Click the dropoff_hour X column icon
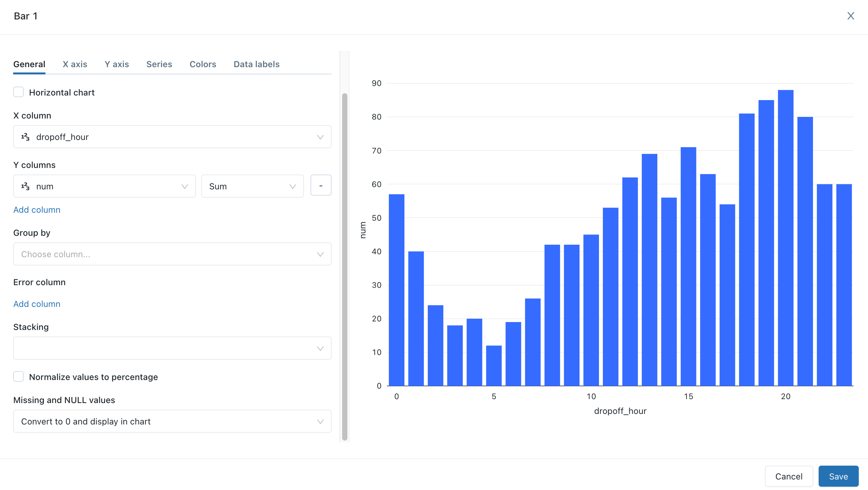Viewport: 868px width, 490px height. click(x=25, y=137)
